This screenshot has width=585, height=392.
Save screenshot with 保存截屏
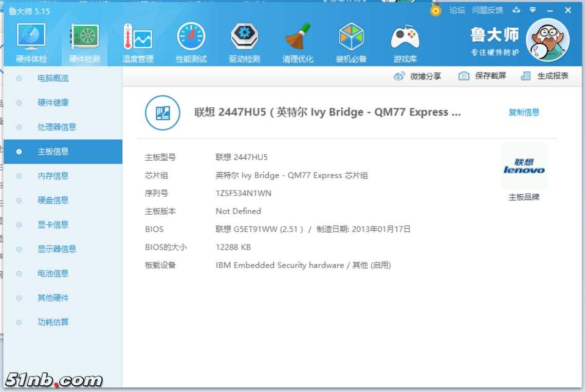[482, 76]
